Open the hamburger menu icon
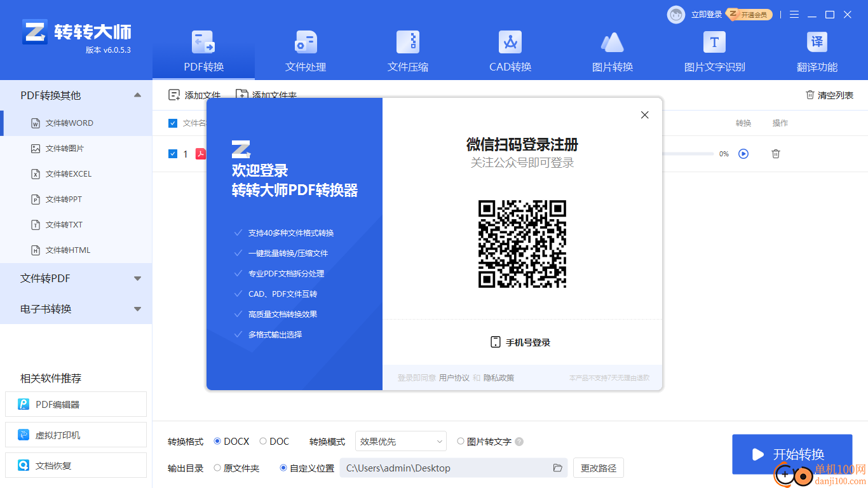This screenshot has width=868, height=488. click(794, 15)
